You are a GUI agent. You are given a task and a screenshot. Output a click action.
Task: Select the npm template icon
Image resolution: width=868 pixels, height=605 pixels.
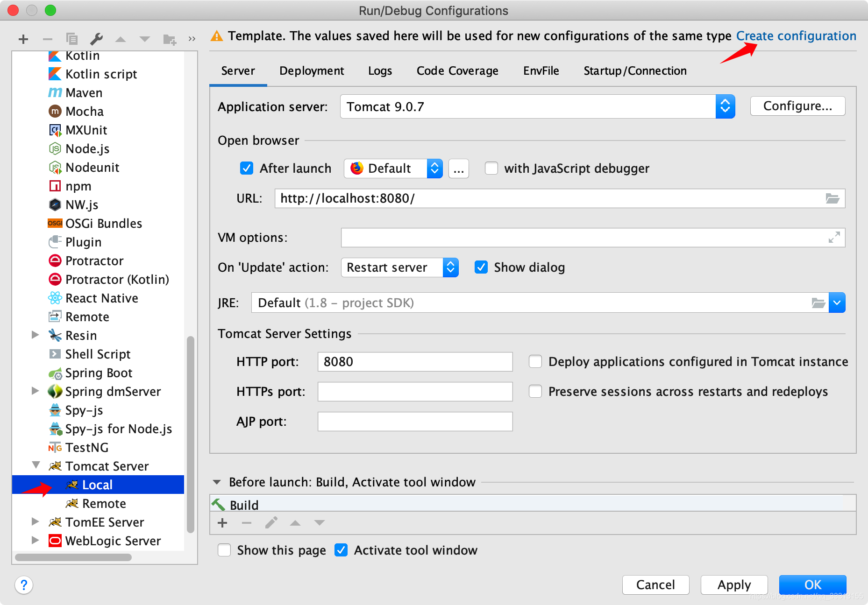coord(55,186)
